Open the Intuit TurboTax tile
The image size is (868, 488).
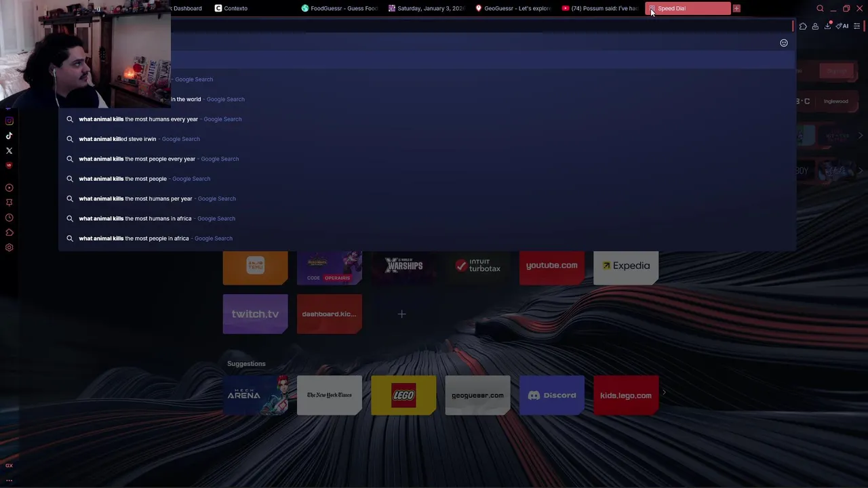coord(477,268)
